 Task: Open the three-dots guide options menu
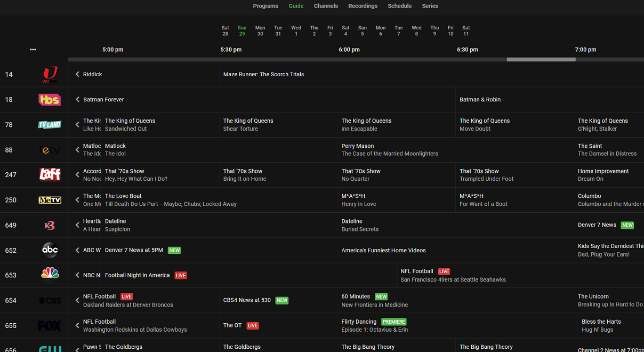click(x=33, y=50)
